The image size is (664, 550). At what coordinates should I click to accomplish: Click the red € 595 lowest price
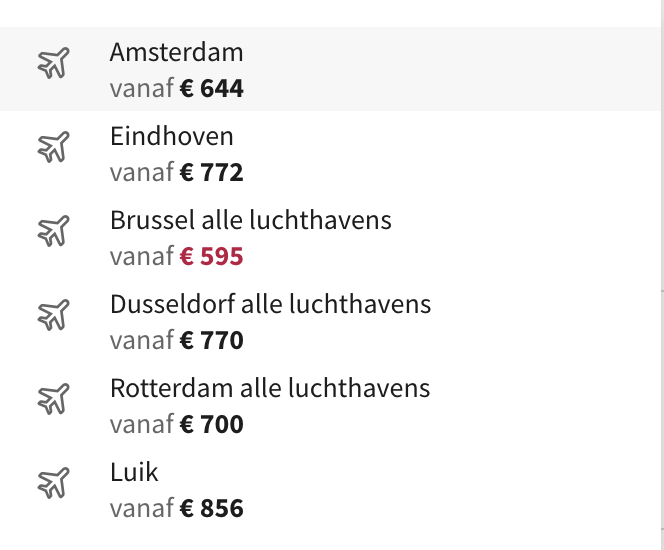point(211,256)
